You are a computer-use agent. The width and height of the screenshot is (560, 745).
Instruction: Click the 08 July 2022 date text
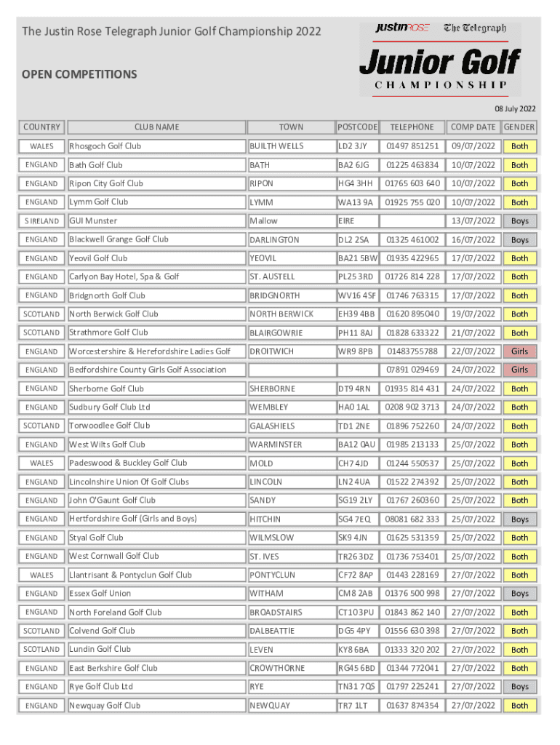515,109
